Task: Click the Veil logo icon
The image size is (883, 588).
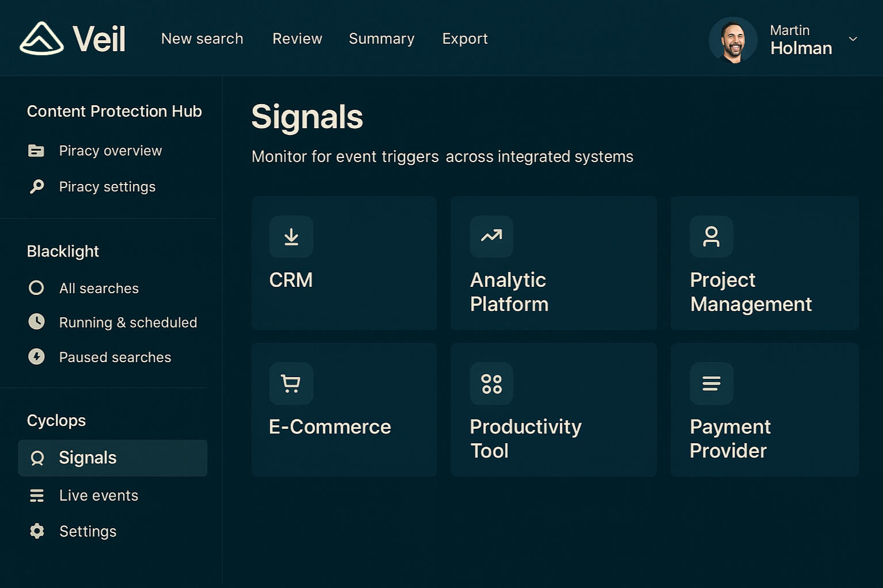Action: (41, 39)
